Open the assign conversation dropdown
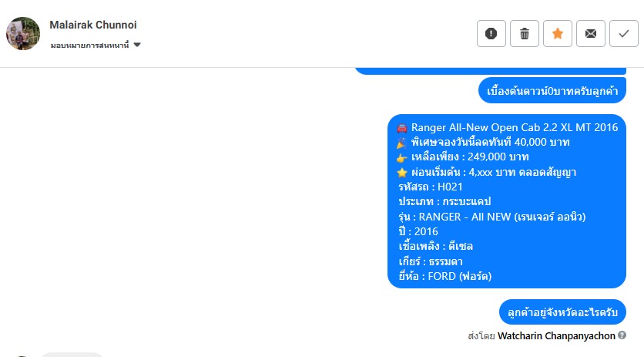The width and height of the screenshot is (644, 357). tap(96, 45)
